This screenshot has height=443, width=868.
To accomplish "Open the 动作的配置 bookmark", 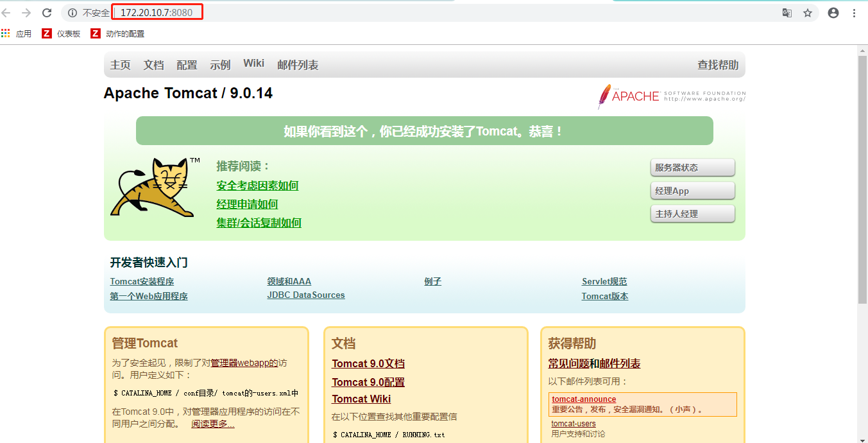I will (x=118, y=33).
